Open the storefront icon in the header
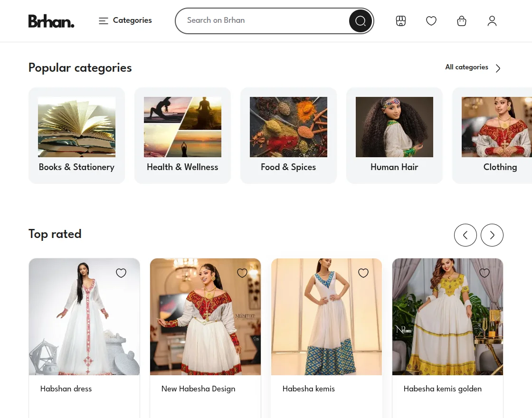The image size is (532, 418). coord(401,21)
